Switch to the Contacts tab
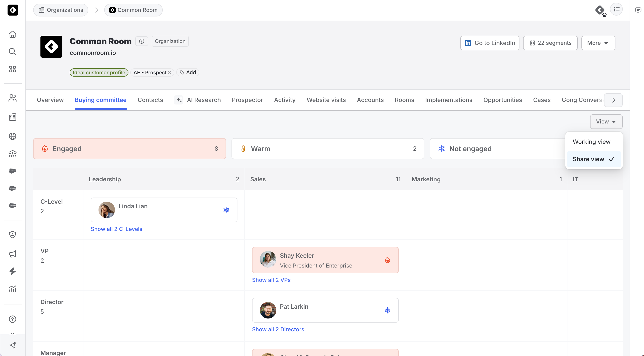 [x=150, y=100]
